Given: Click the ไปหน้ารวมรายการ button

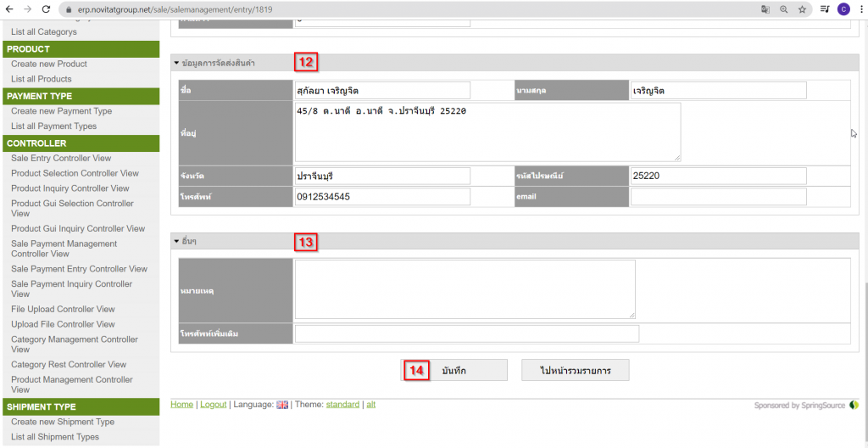Looking at the screenshot, I should pyautogui.click(x=575, y=371).
